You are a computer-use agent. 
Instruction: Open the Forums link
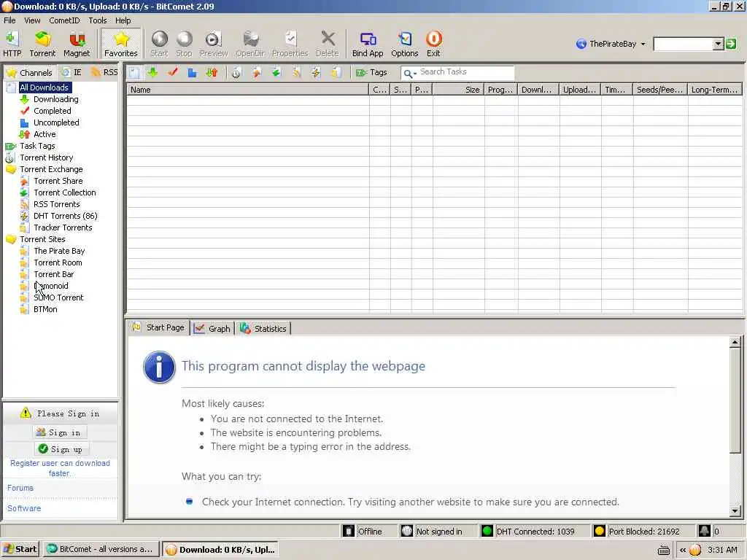click(20, 488)
